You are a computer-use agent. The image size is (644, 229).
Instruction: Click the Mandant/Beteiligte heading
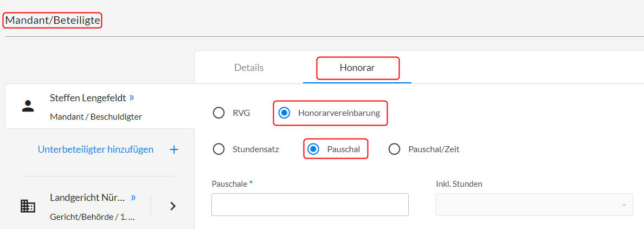point(53,21)
